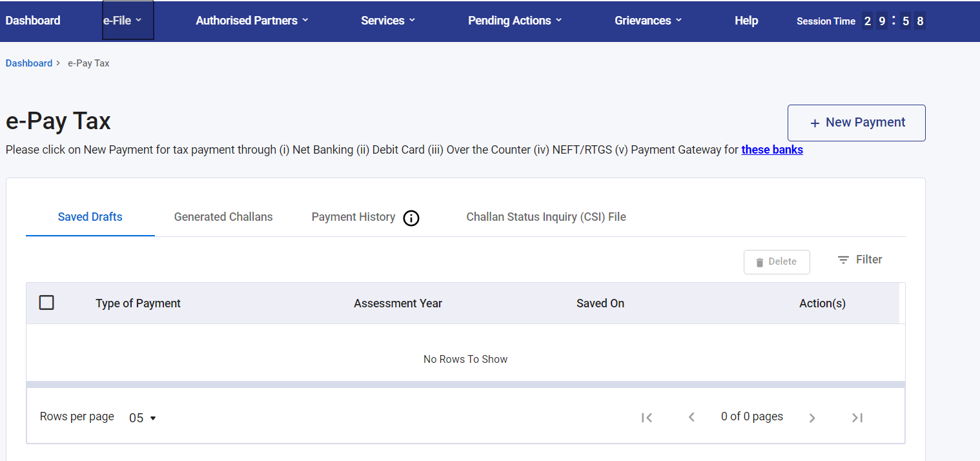The width and height of the screenshot is (980, 461).
Task: Click the Delete button with trash icon
Action: pos(777,261)
